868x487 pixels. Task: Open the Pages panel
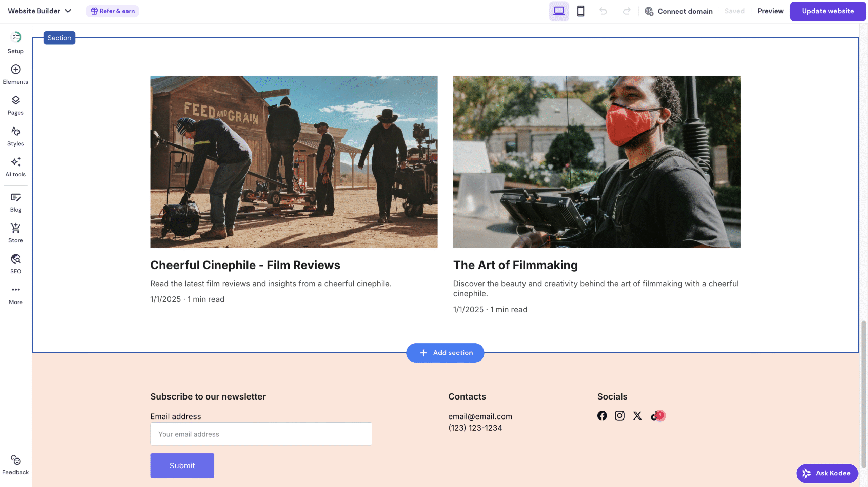click(x=16, y=105)
